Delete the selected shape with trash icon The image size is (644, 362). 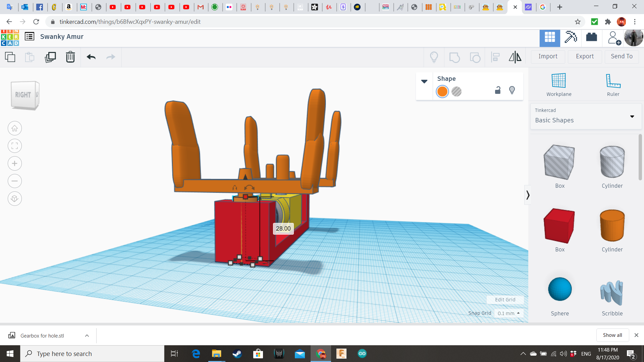point(70,57)
